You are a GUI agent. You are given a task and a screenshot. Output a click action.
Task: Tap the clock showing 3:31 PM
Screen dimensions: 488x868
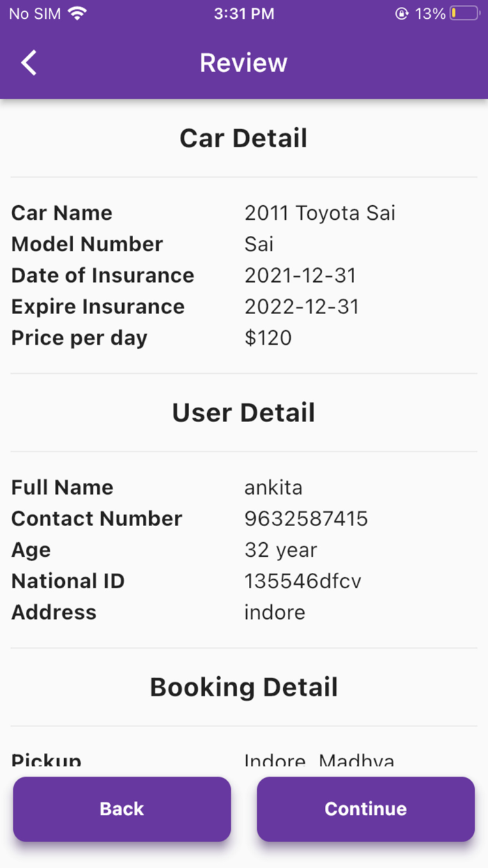point(243,12)
